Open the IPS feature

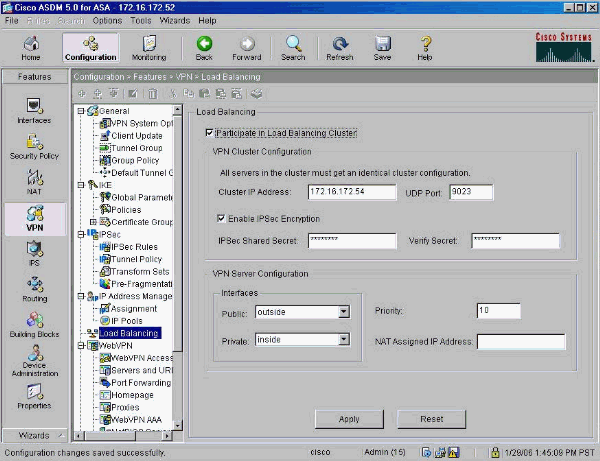pos(34,253)
